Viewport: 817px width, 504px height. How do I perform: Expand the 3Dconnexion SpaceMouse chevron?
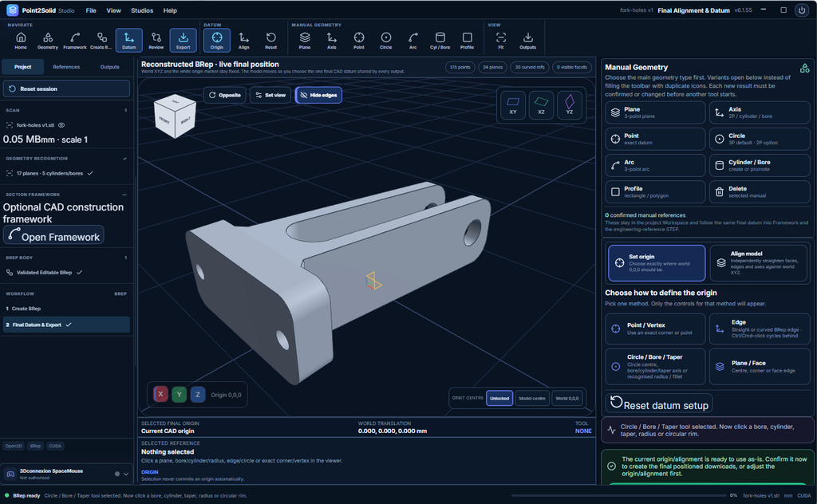[x=126, y=474]
